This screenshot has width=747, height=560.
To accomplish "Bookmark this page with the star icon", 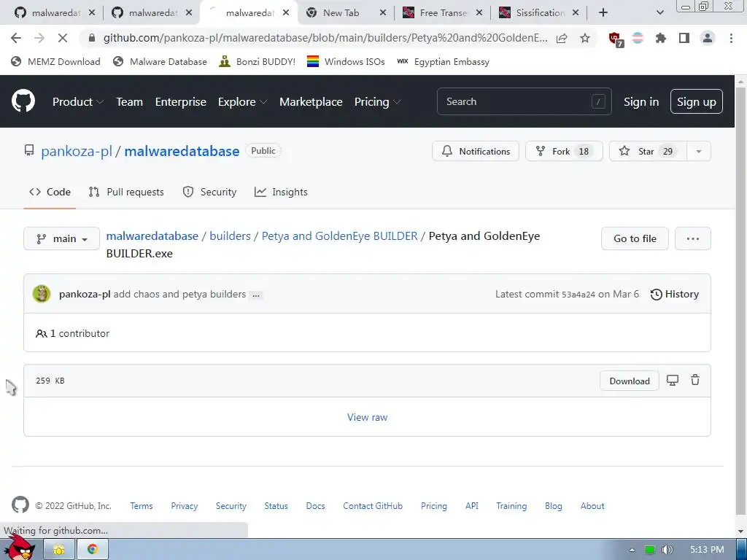I will tap(585, 38).
